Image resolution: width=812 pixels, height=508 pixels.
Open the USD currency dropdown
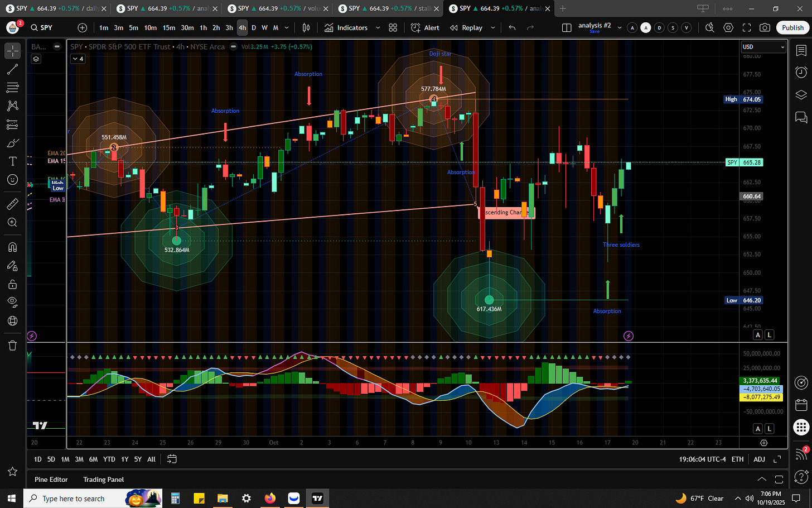763,47
